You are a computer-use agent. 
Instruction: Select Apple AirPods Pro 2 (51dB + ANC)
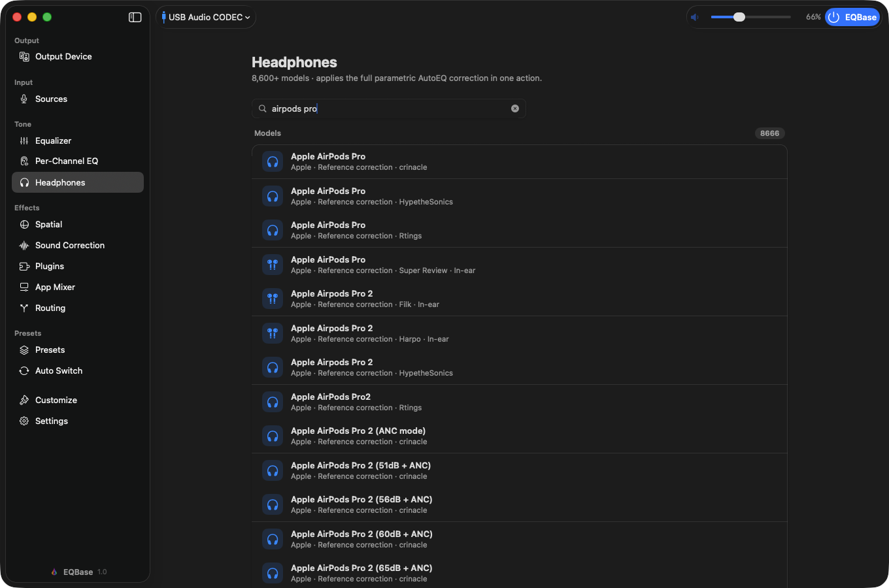pyautogui.click(x=520, y=470)
